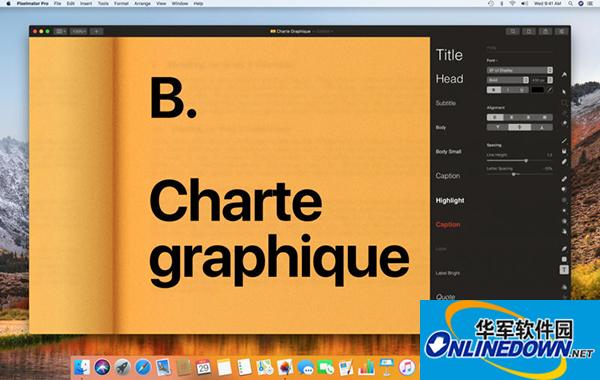The height and width of the screenshot is (380, 600).
Task: Set alignment to center
Action: (512, 117)
